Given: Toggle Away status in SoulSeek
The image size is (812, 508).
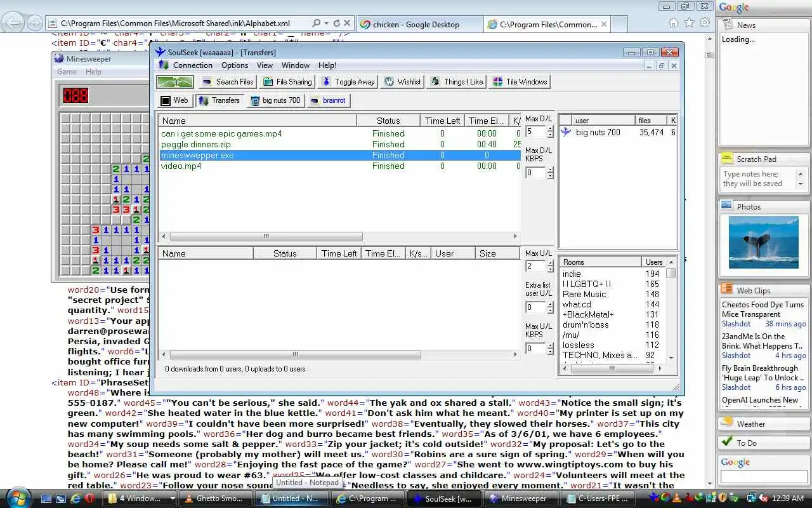Looking at the screenshot, I should click(348, 82).
